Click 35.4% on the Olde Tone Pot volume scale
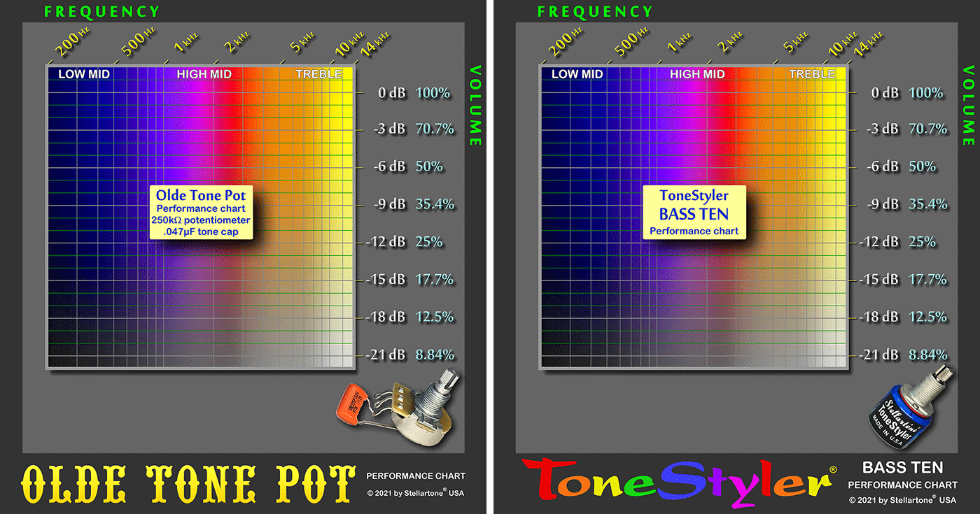The image size is (980, 514). point(435,204)
